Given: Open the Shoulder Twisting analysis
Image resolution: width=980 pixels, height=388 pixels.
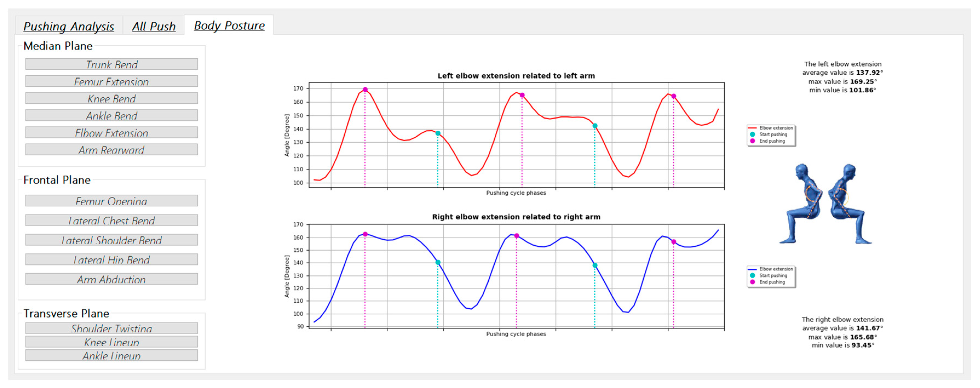Looking at the screenshot, I should click(111, 328).
